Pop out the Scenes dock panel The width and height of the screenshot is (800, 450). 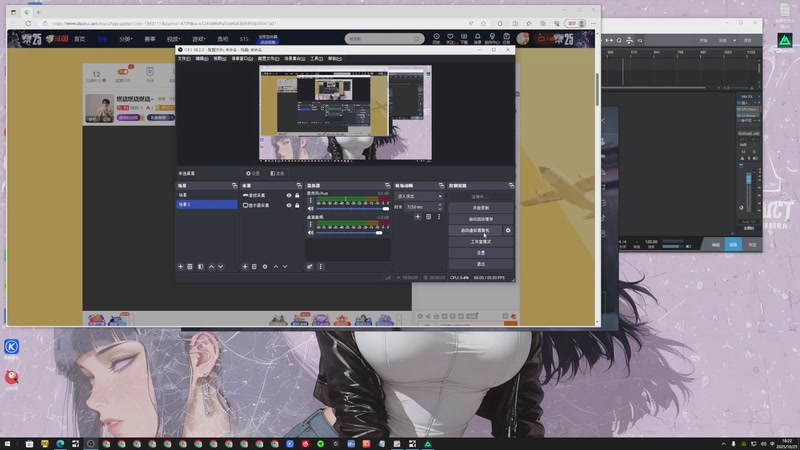click(x=234, y=186)
